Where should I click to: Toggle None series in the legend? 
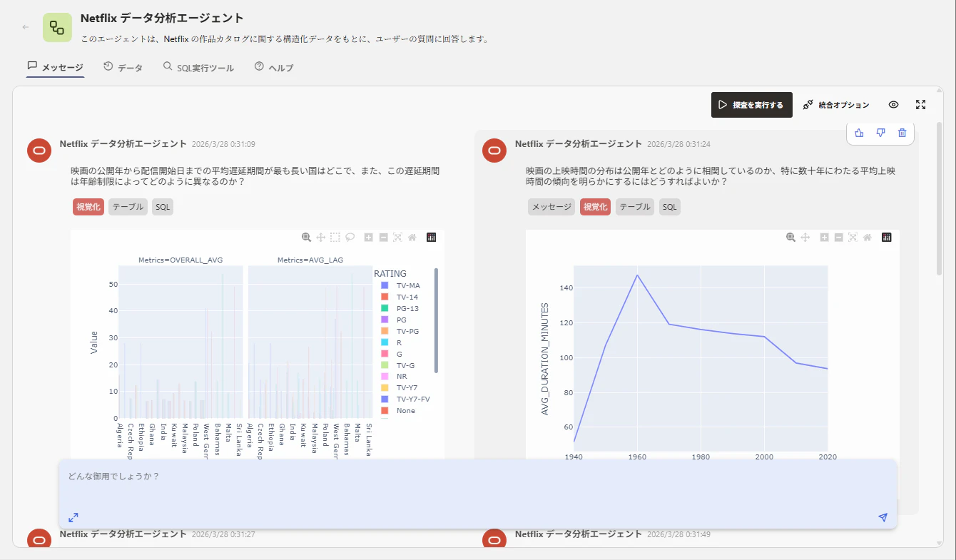pyautogui.click(x=400, y=410)
